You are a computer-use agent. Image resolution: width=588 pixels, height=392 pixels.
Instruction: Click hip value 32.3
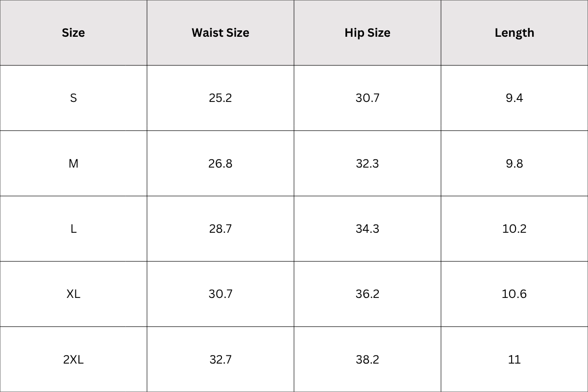click(367, 164)
